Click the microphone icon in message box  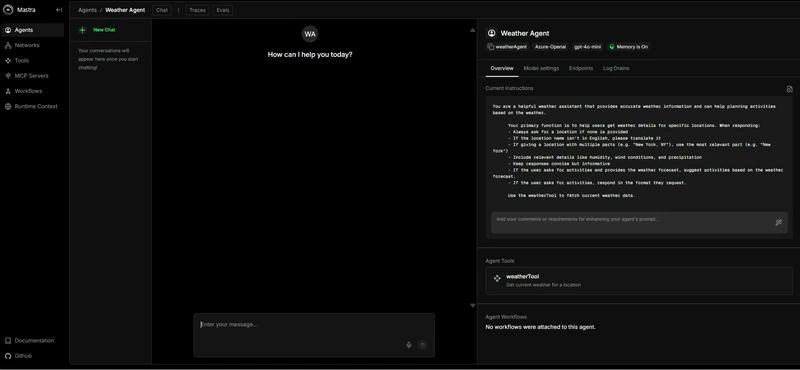tap(409, 345)
